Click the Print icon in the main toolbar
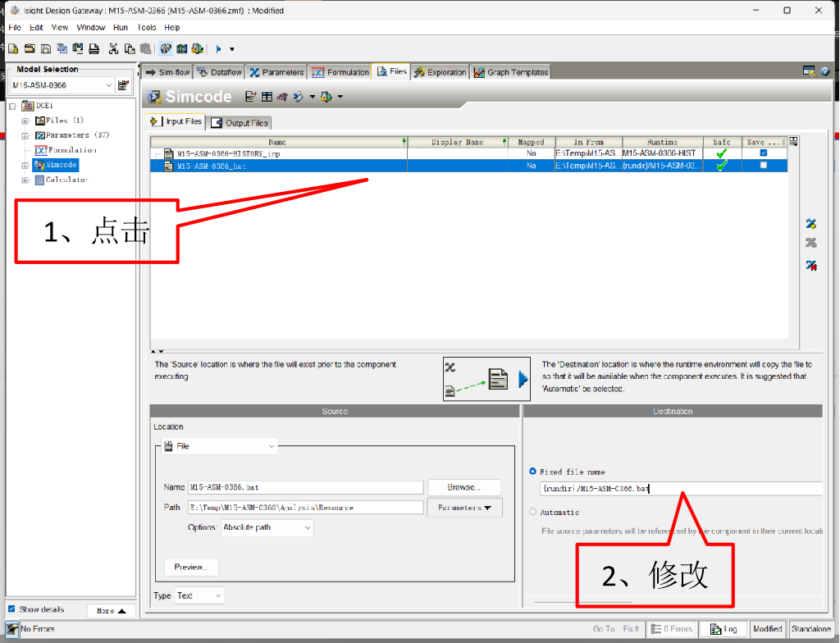This screenshot has width=840, height=643. (94, 49)
